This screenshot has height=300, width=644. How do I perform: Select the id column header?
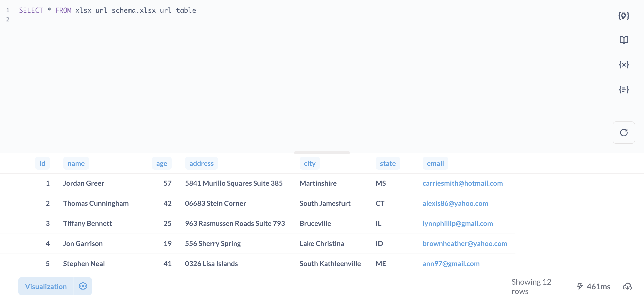pyautogui.click(x=42, y=163)
